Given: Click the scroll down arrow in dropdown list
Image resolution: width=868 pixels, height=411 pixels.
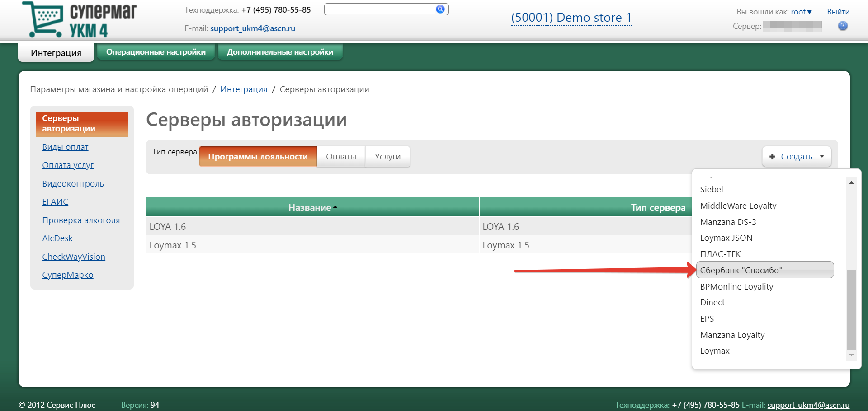Looking at the screenshot, I should [851, 355].
